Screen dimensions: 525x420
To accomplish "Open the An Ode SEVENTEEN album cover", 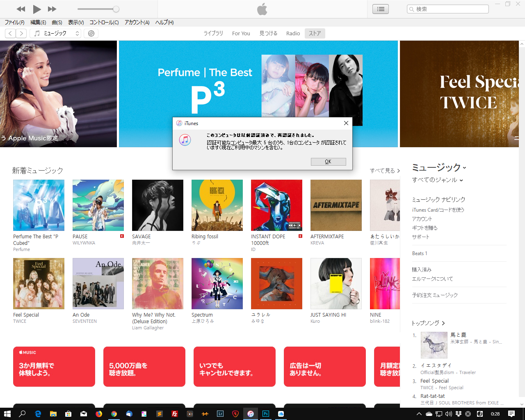I will (98, 283).
